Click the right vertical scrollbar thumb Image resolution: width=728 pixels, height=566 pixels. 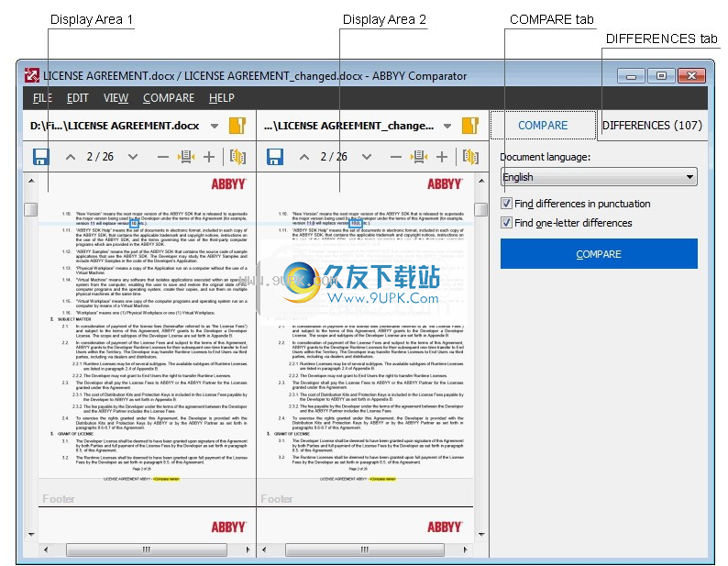[x=481, y=209]
